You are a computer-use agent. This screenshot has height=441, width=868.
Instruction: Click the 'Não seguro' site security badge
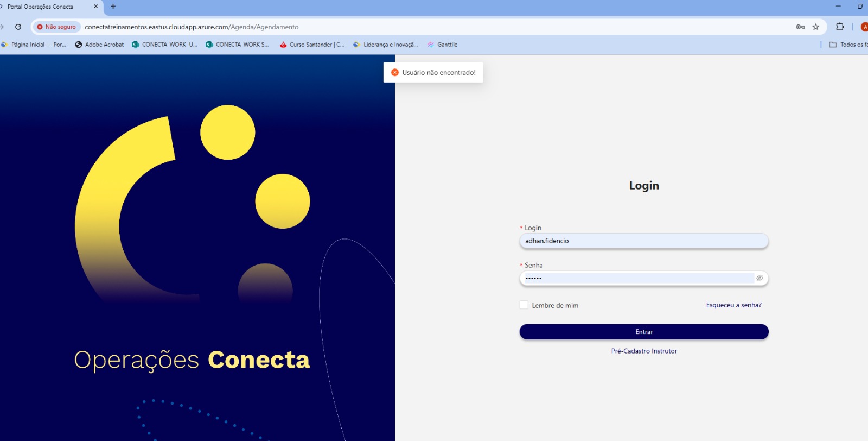pos(56,27)
